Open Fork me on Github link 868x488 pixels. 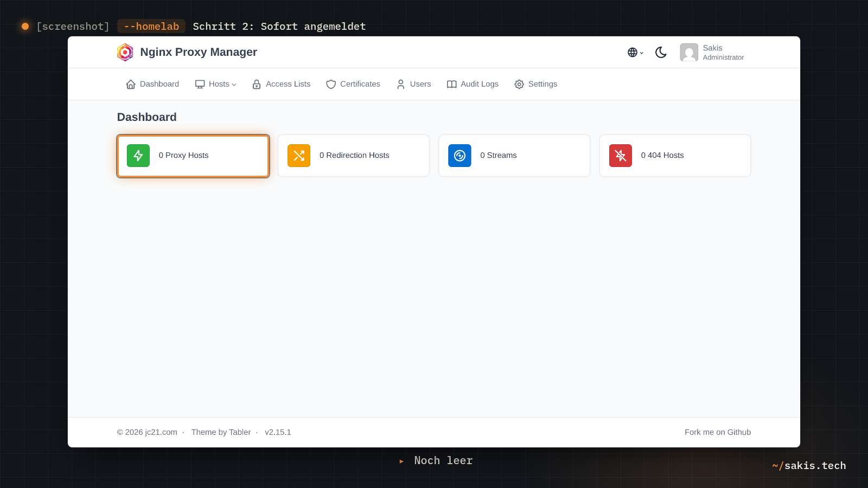click(718, 432)
